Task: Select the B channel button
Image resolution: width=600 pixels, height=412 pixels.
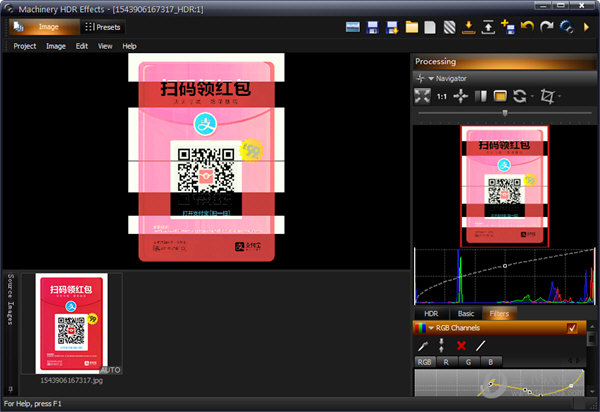Action: [491, 362]
